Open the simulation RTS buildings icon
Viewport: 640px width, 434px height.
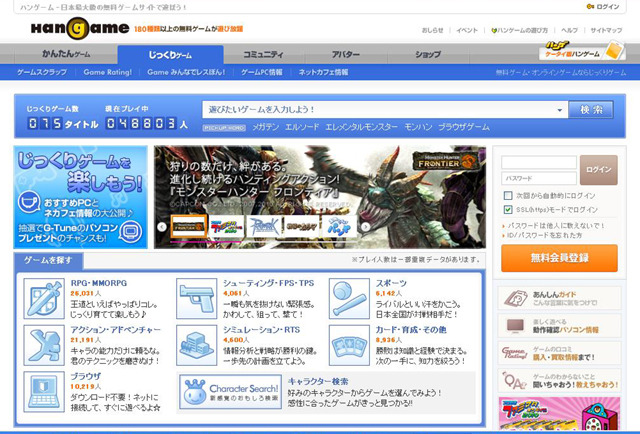(196, 345)
